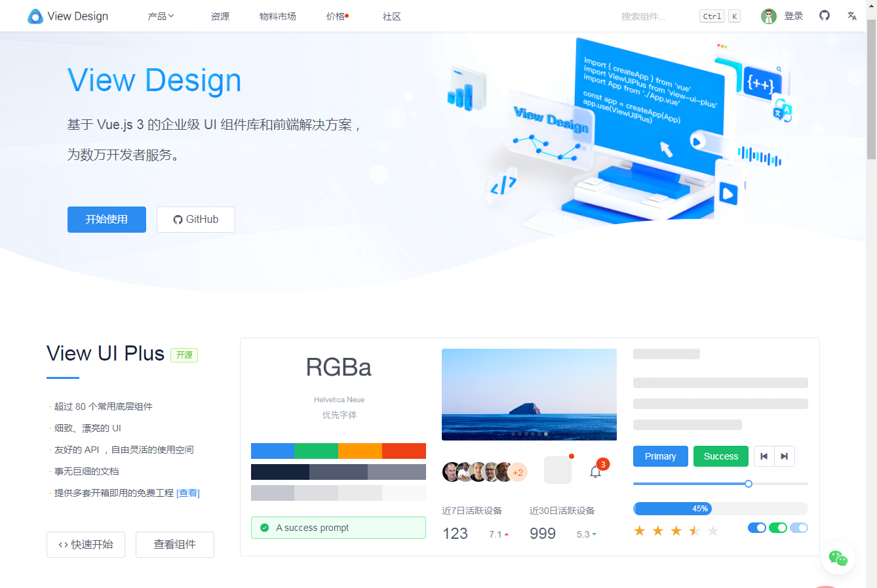Click the Ctrl keyboard shortcut badge

tap(712, 16)
